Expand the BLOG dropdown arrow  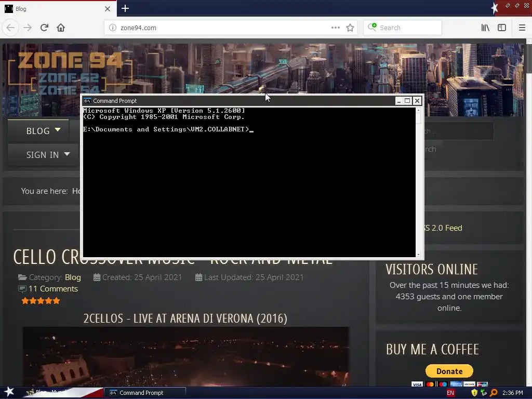[58, 129]
